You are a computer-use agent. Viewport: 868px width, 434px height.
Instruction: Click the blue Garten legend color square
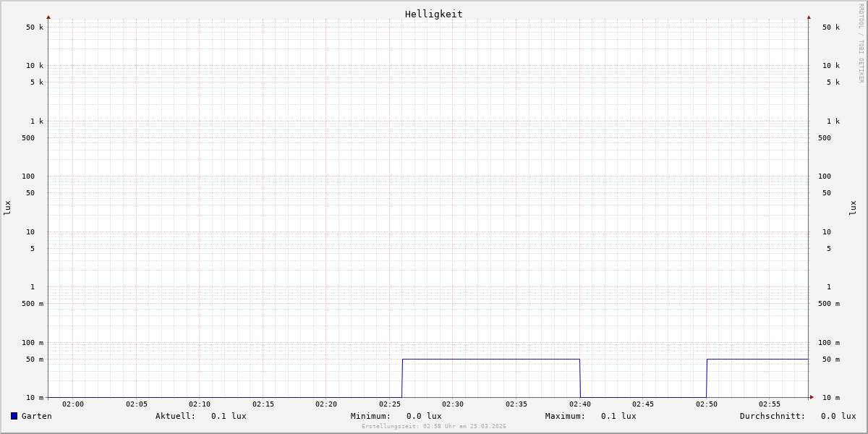point(14,416)
